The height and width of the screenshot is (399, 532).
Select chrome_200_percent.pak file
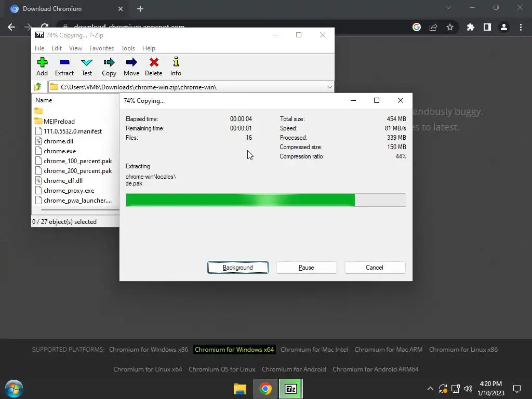click(x=78, y=170)
